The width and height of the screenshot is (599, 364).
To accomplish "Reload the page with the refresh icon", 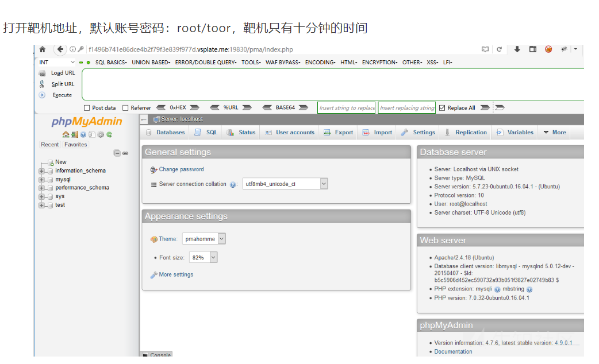I will (x=499, y=49).
